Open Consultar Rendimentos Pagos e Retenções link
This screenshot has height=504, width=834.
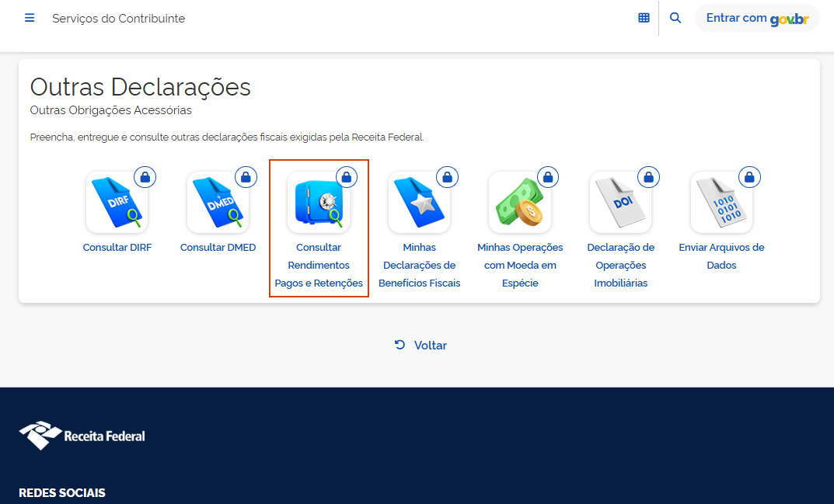tap(319, 266)
